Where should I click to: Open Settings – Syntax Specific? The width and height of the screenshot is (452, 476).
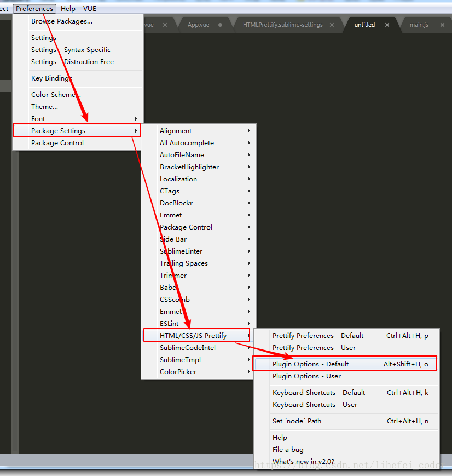pos(78,50)
